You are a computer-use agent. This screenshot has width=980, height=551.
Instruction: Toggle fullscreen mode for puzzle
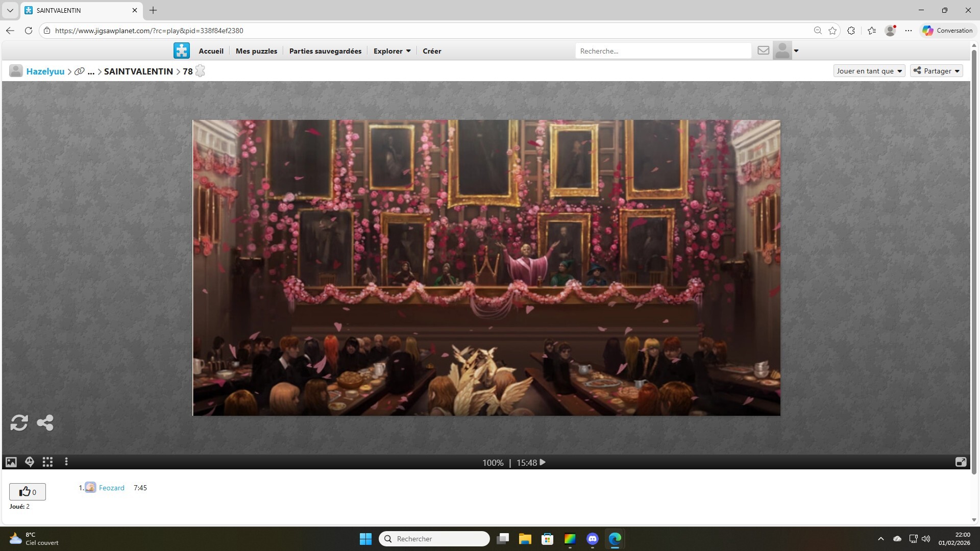(961, 462)
